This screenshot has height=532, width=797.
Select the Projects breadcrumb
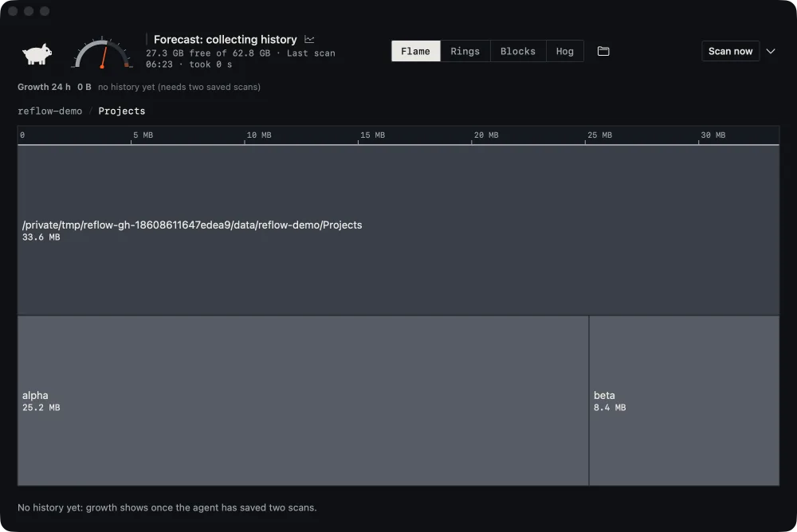[122, 111]
